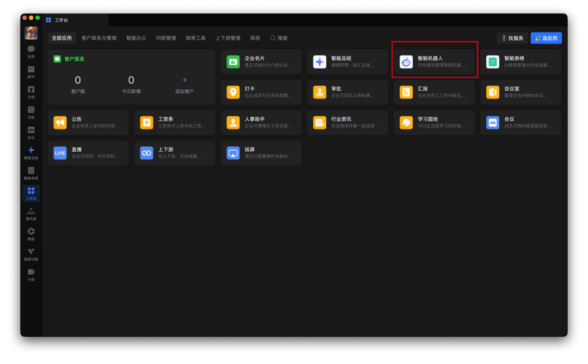The image size is (588, 364).
Task: Open the 智能表格 app
Action: [x=520, y=61]
